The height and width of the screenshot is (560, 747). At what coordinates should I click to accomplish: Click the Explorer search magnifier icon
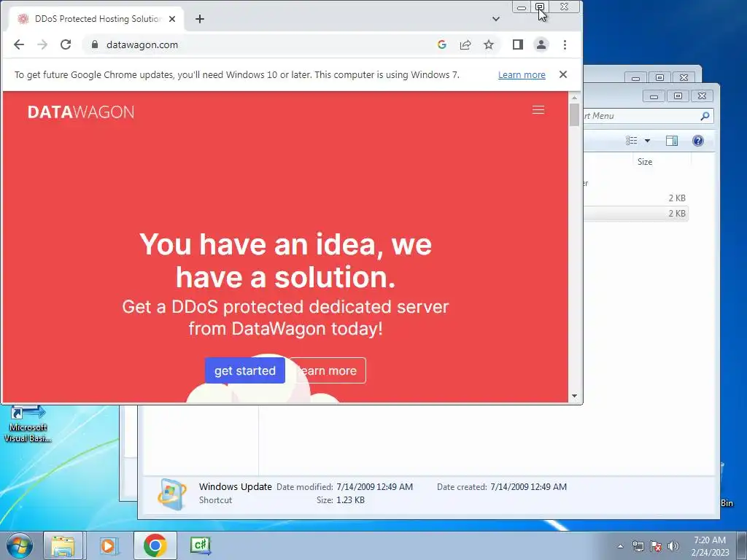705,116
